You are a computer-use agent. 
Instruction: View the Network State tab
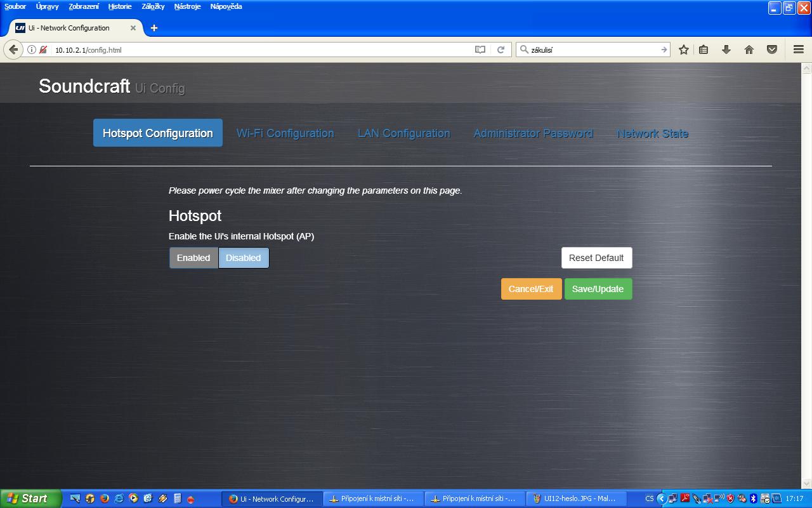tap(652, 133)
